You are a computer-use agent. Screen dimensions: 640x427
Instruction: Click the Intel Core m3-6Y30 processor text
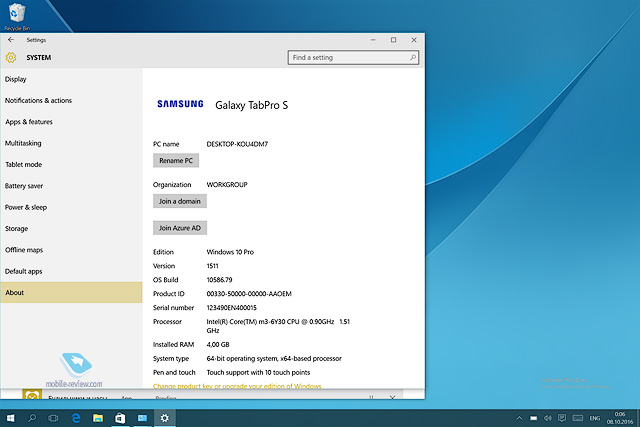[x=278, y=326]
